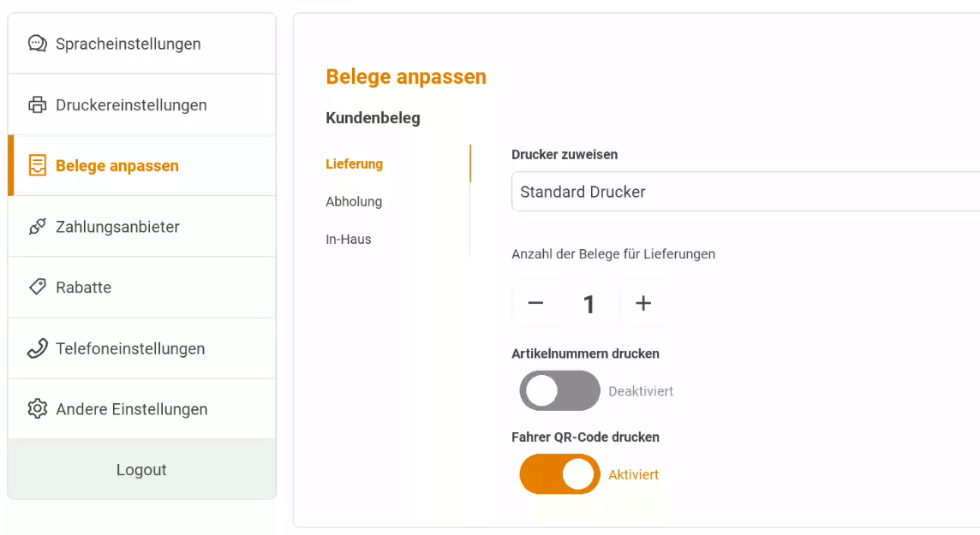Click the printer icon in the sidebar
Viewport: 980px width, 535px height.
[x=38, y=105]
